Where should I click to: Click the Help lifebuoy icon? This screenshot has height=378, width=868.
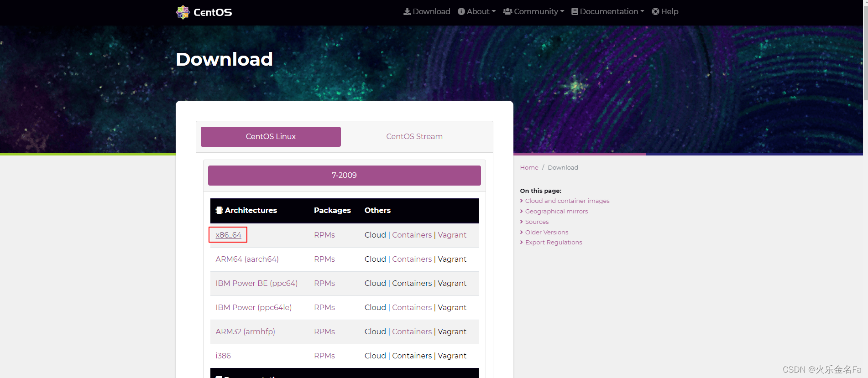[655, 11]
